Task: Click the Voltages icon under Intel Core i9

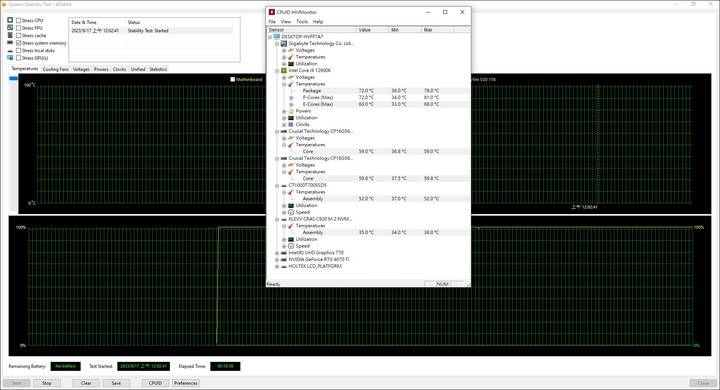Action: point(291,77)
